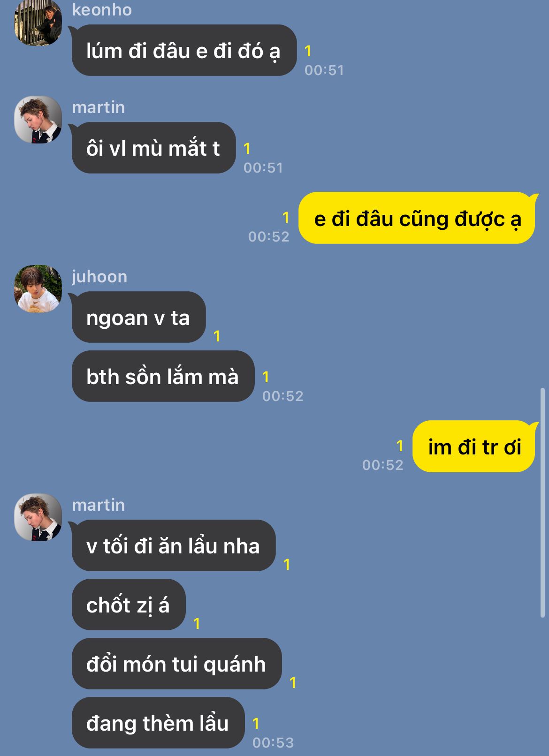
Task: Select the message "lúm đi đâu e đi đó ạ"
Action: click(184, 50)
